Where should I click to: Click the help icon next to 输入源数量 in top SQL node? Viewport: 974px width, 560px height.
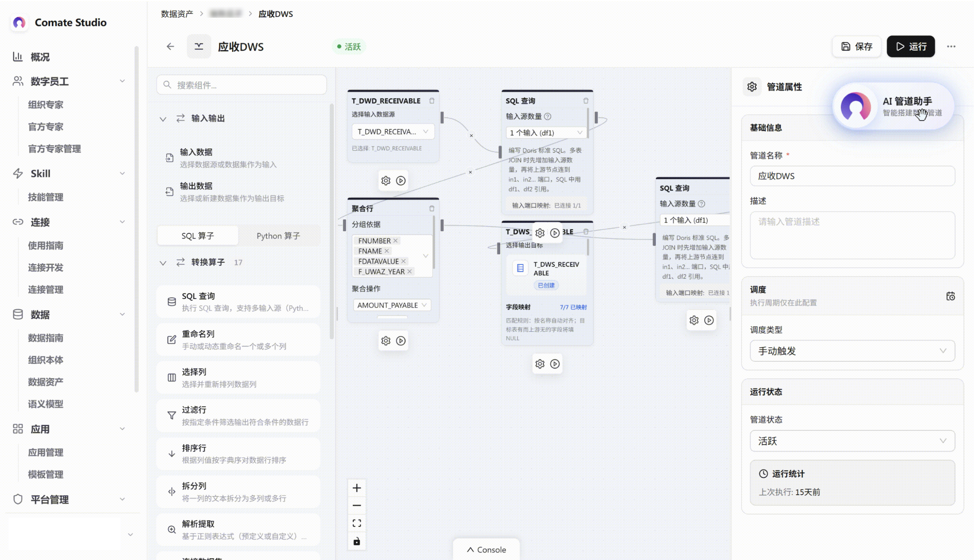[548, 116]
